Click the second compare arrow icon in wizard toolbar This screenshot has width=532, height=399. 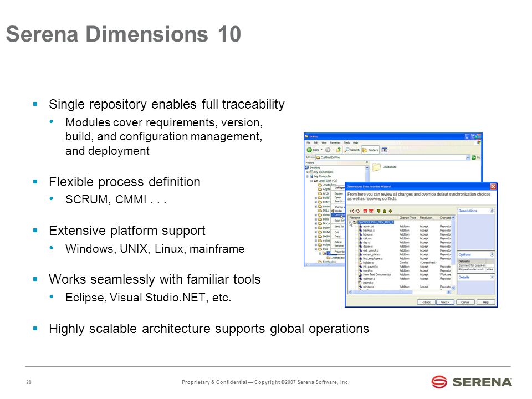(x=357, y=211)
